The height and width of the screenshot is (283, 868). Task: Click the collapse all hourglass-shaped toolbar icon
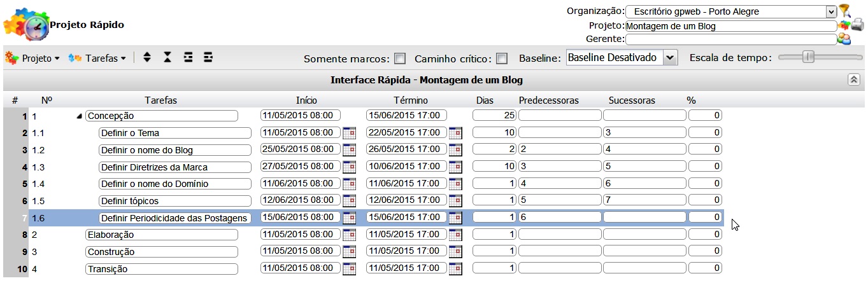click(x=167, y=58)
